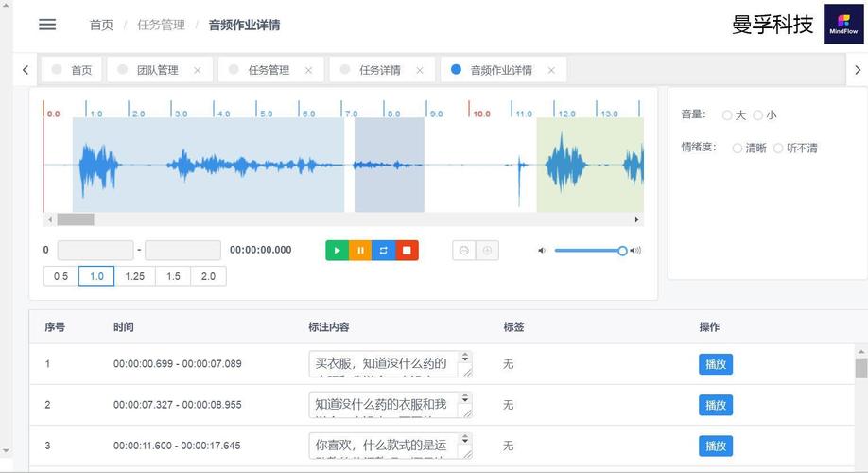
Task: Switch to the 首页 tab
Action: [x=72, y=70]
